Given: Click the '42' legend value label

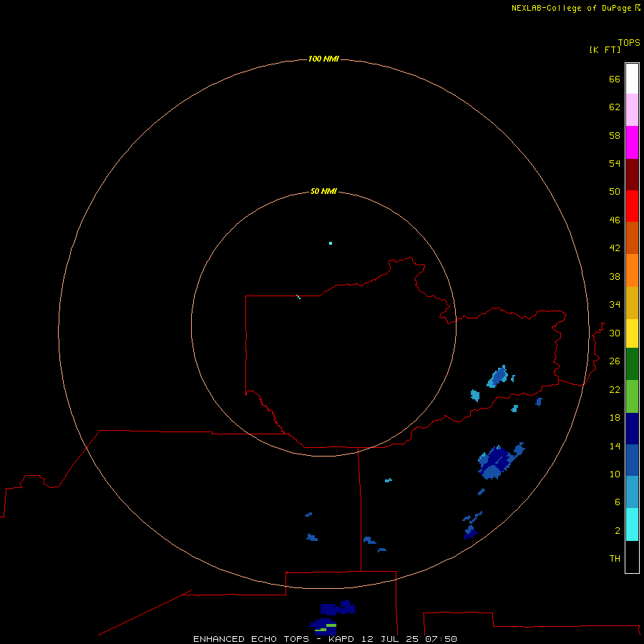Looking at the screenshot, I should pyautogui.click(x=615, y=248).
